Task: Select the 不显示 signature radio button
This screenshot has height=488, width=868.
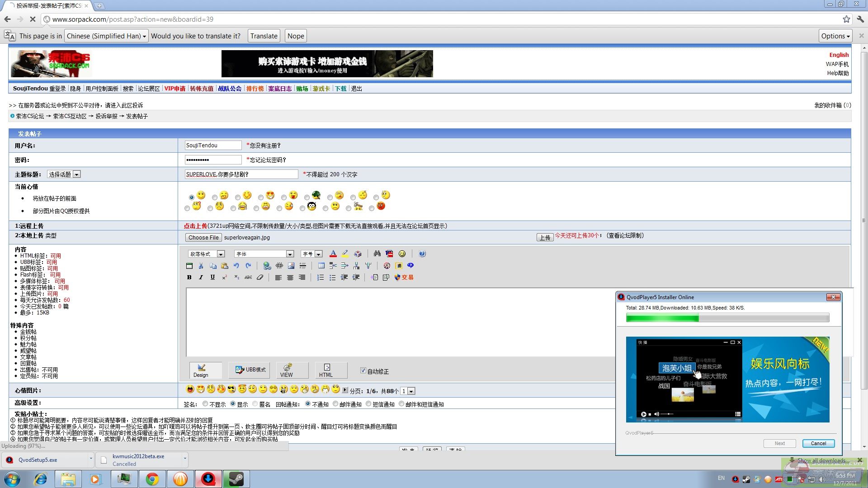Action: [205, 404]
